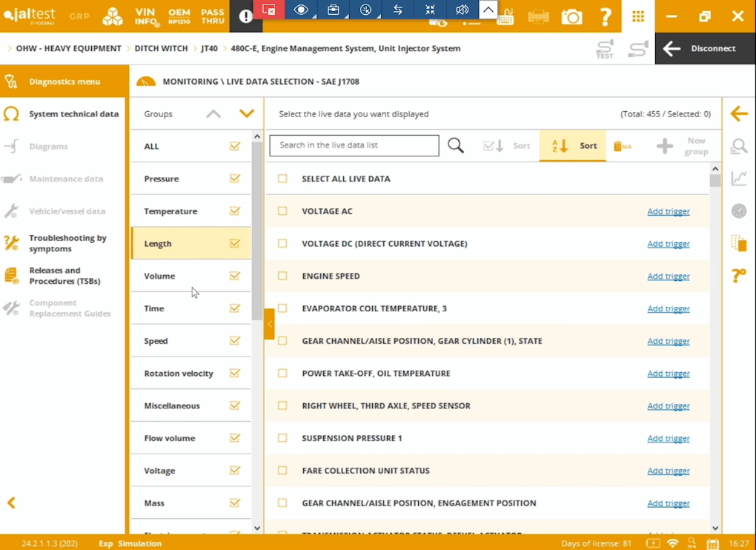Uncheck the Temperature group checkbox

tap(235, 211)
